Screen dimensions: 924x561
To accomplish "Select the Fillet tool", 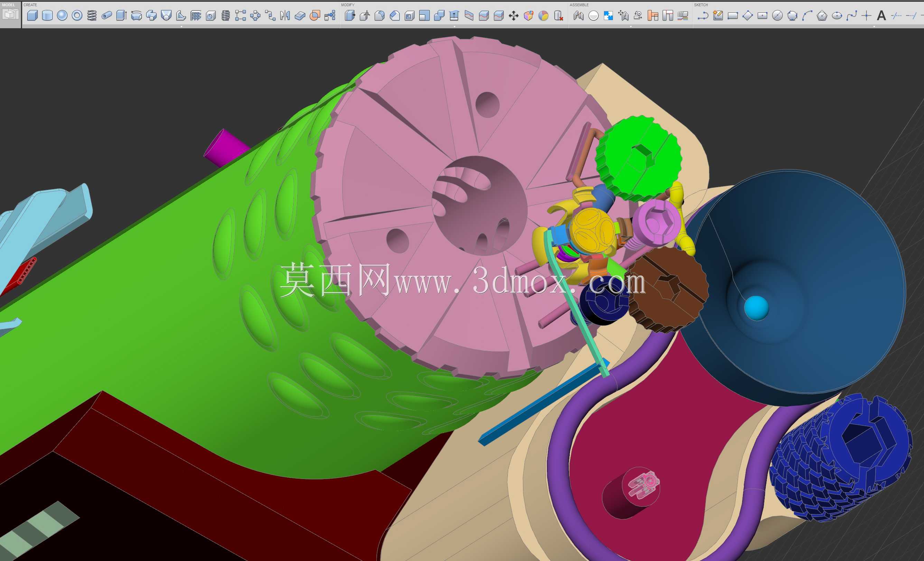I will 380,15.
